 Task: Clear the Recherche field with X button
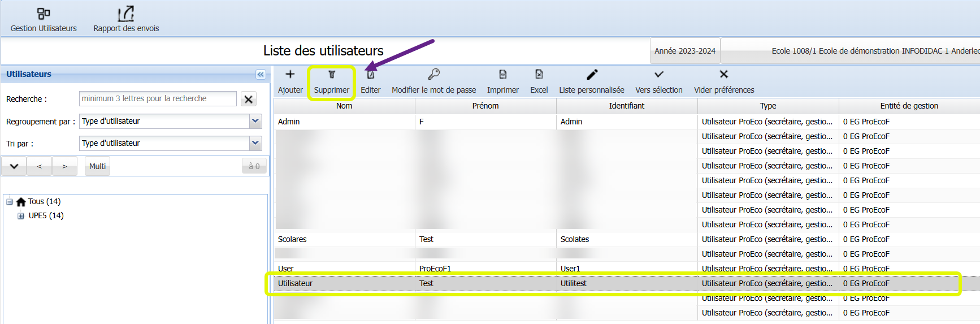tap(248, 99)
